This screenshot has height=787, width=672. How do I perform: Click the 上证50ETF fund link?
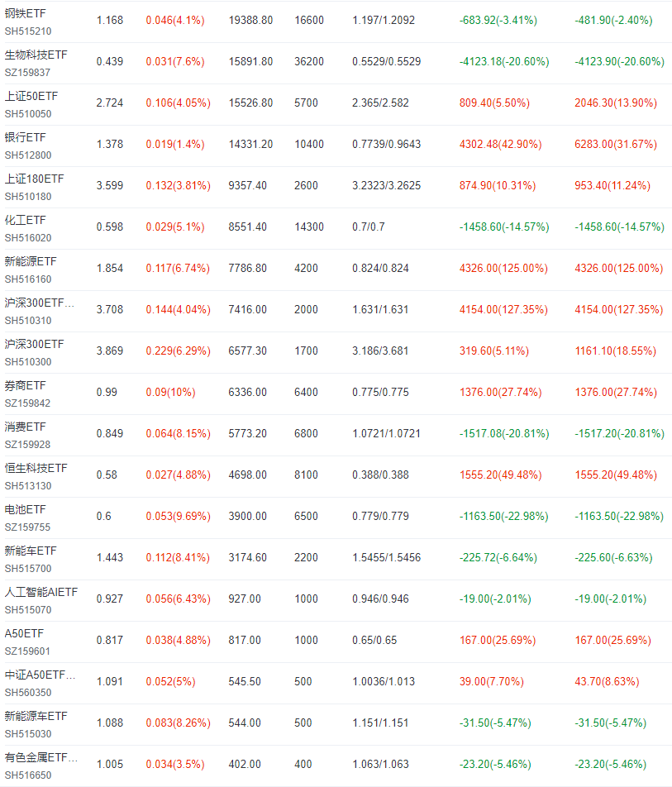[31, 96]
